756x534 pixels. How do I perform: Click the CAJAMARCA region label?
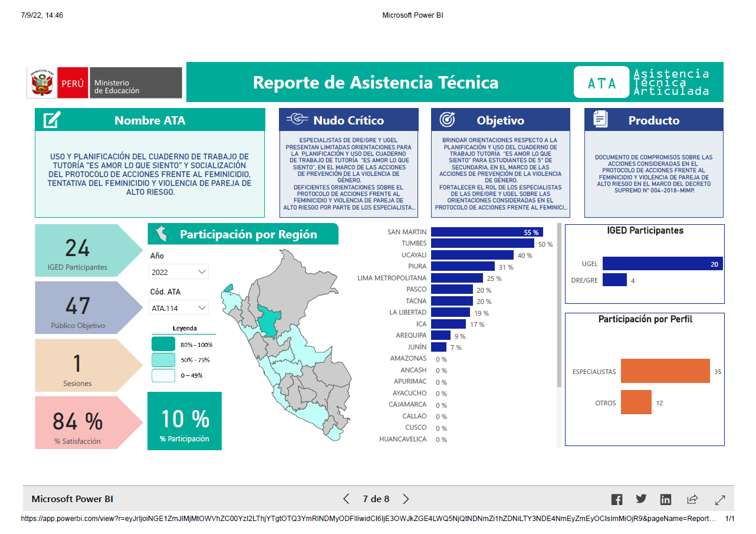click(x=407, y=405)
